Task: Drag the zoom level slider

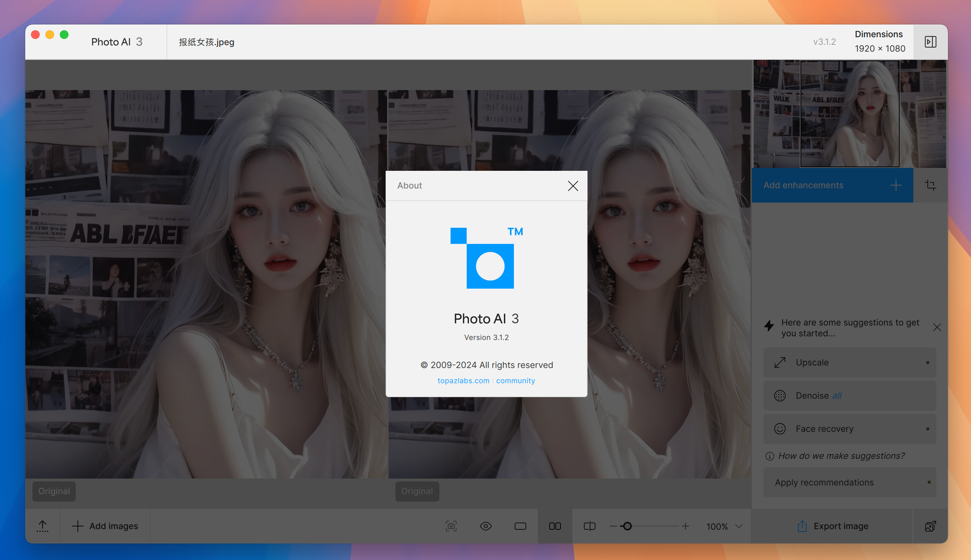Action: pyautogui.click(x=626, y=526)
